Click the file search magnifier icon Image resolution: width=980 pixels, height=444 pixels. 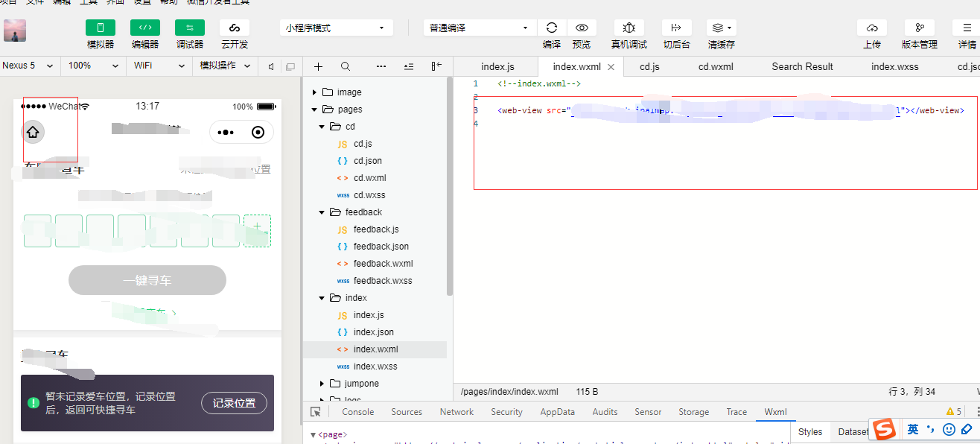[x=346, y=66]
